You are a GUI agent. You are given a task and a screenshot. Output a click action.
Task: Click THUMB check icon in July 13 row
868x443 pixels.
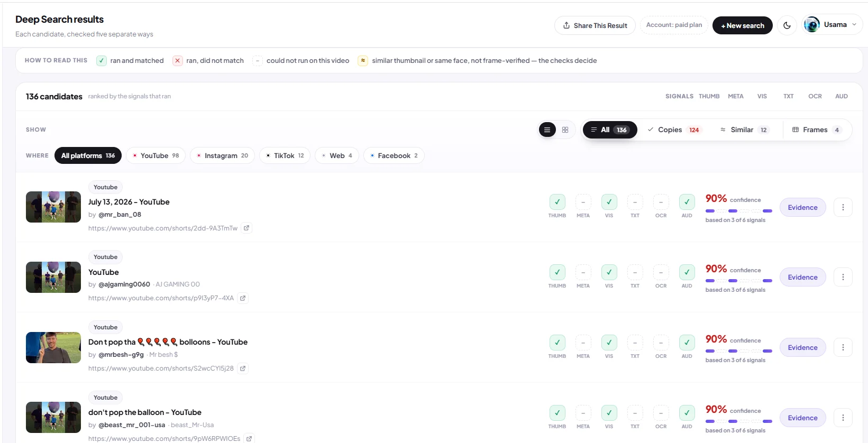click(557, 202)
